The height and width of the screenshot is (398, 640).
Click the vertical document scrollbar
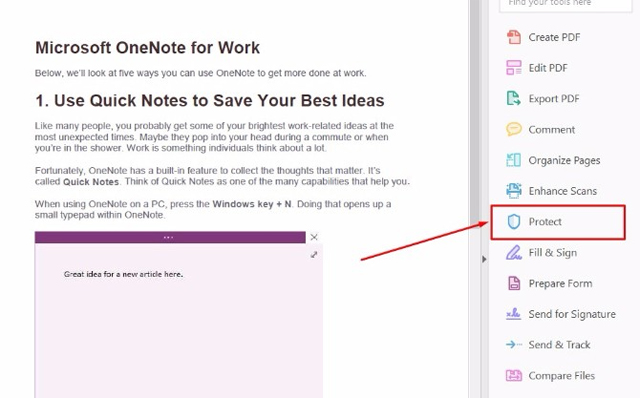[474, 199]
